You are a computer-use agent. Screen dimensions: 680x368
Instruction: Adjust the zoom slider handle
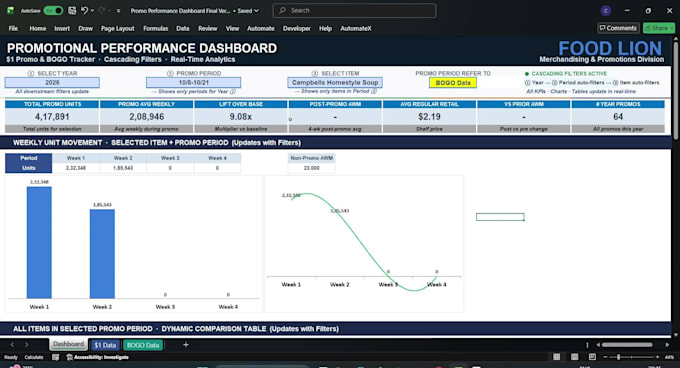[618, 357]
